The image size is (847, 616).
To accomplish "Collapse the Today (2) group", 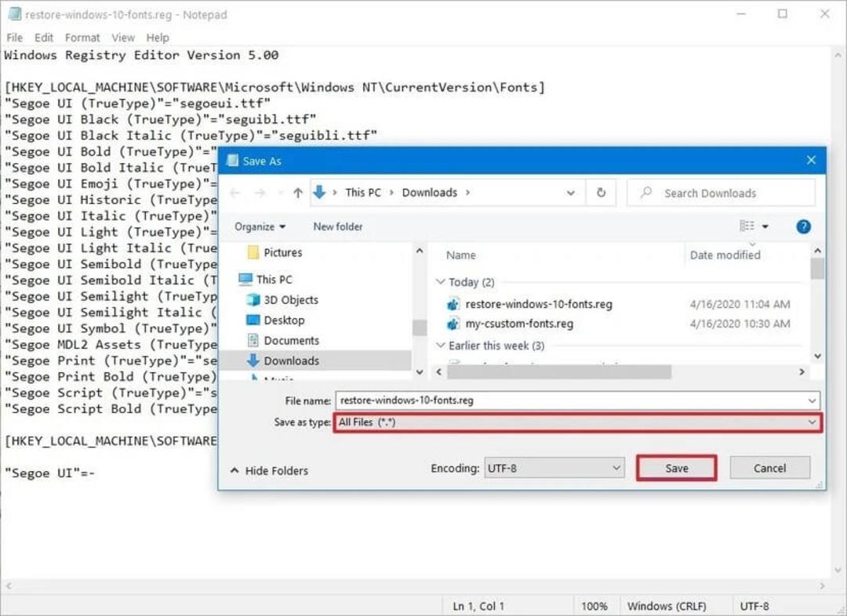I will pos(440,282).
